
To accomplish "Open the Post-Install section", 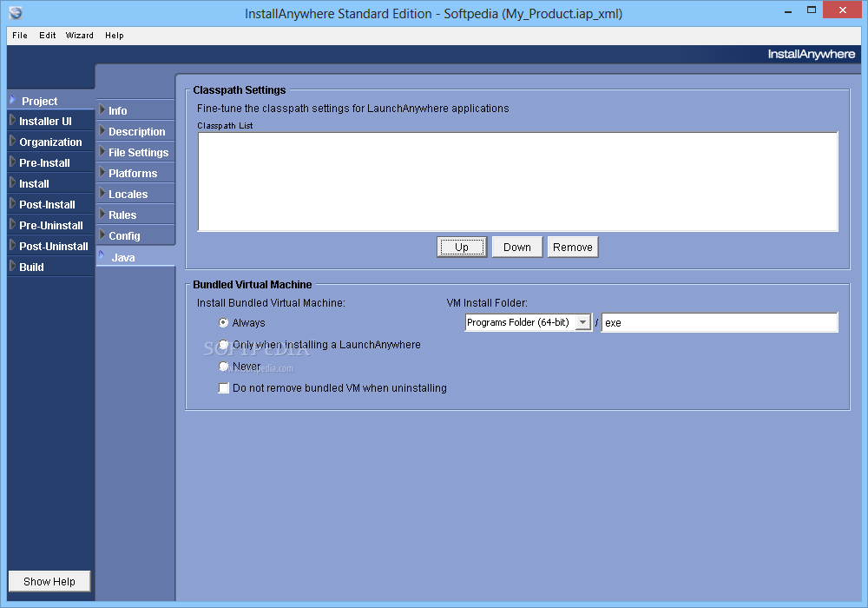I will pos(51,205).
